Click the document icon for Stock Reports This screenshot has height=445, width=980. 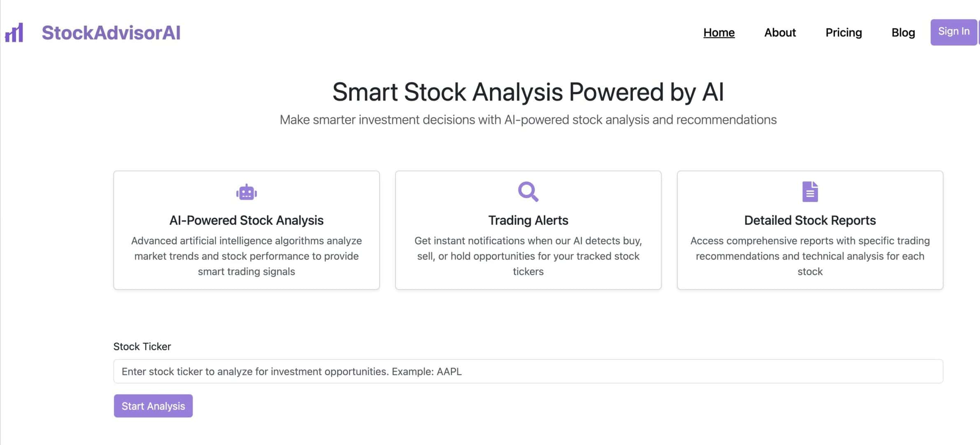tap(810, 192)
